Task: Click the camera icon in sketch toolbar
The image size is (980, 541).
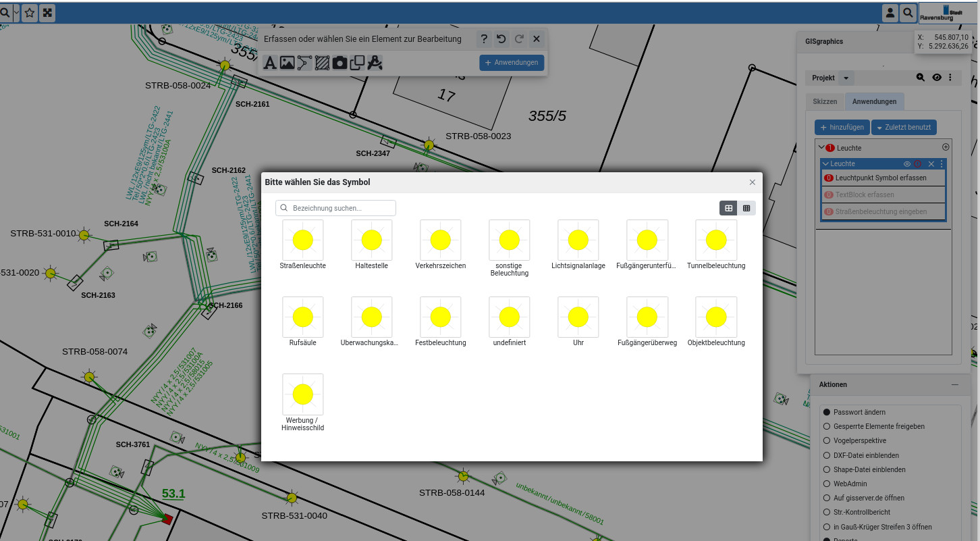Action: 340,63
